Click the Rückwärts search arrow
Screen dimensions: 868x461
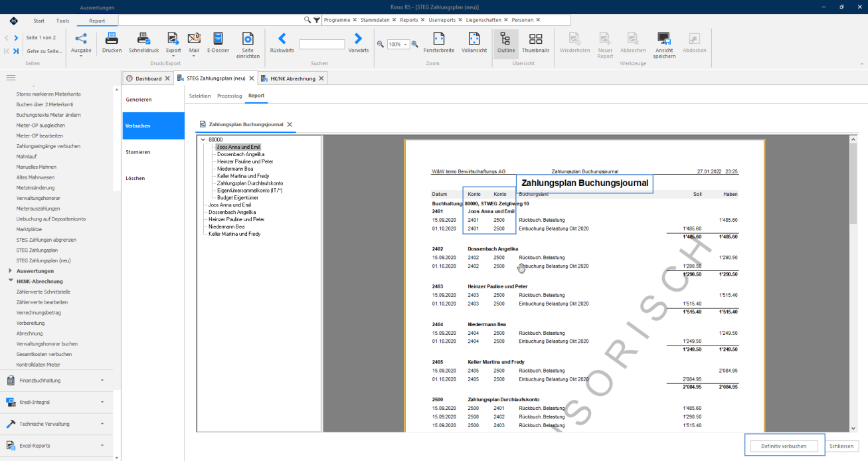point(282,43)
